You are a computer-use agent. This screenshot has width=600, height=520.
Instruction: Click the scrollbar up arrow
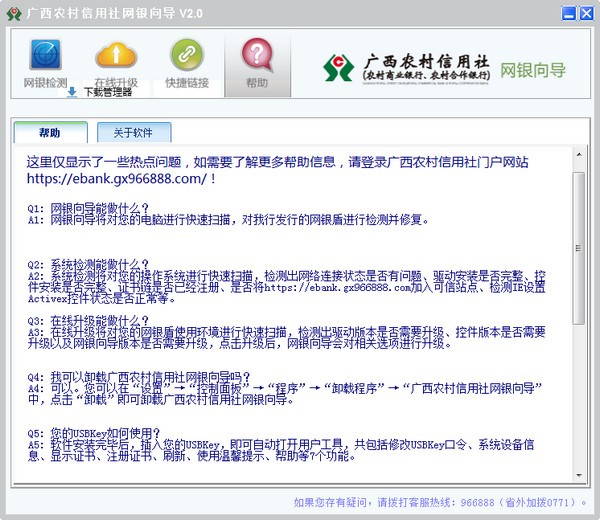[x=579, y=154]
